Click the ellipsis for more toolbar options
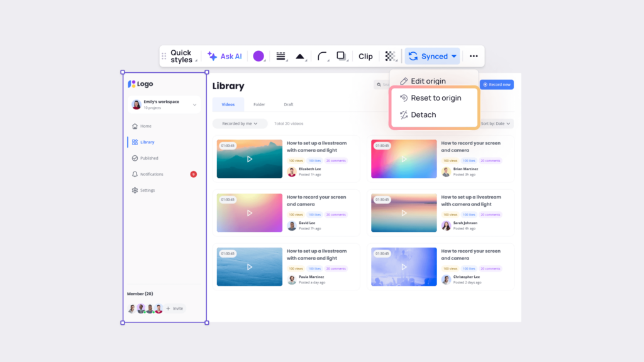This screenshot has width=644, height=362. pyautogui.click(x=474, y=56)
